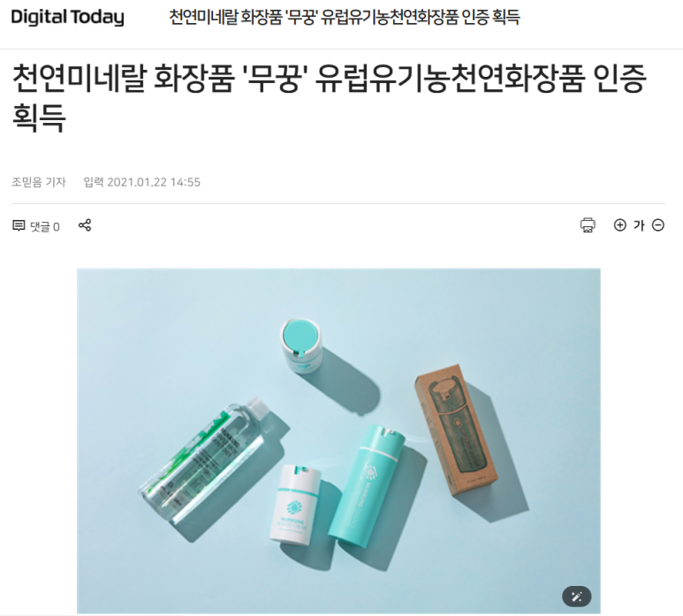Print the article with printer icon
Viewport: 683px width, 616px height.
click(588, 225)
